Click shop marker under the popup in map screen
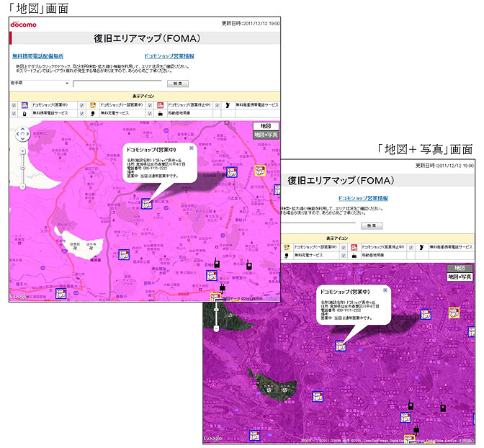The image size is (484, 448). point(146,203)
